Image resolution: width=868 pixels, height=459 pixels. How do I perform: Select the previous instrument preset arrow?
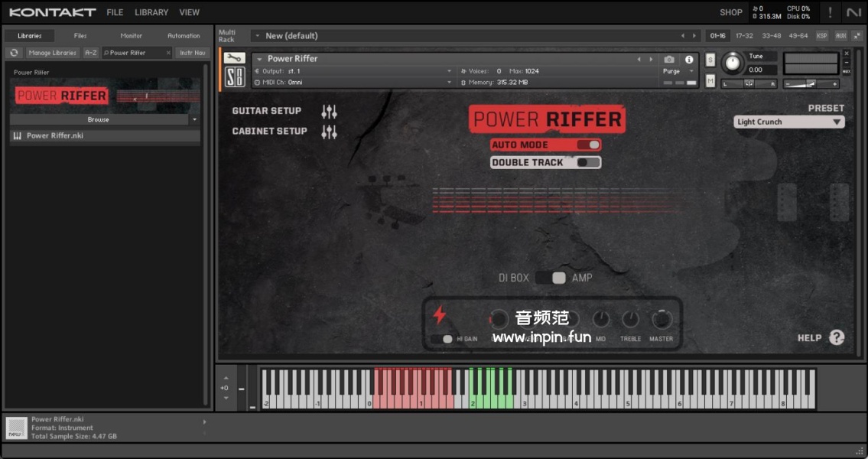click(639, 59)
